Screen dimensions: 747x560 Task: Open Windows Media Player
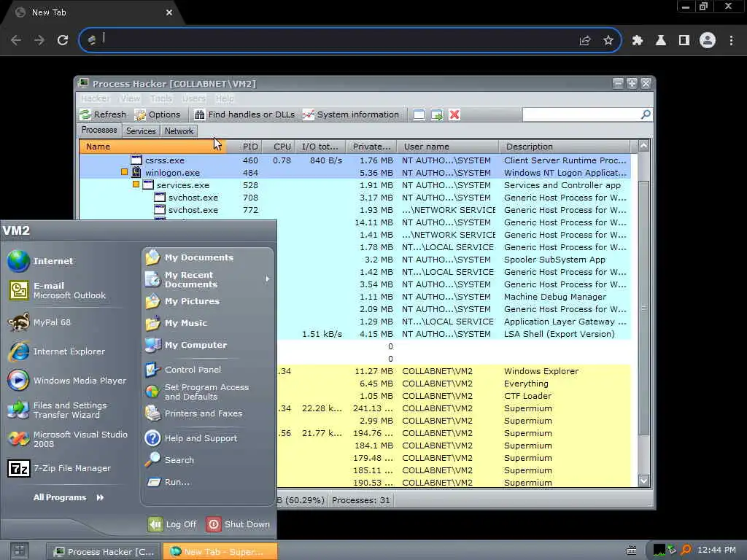pos(66,381)
